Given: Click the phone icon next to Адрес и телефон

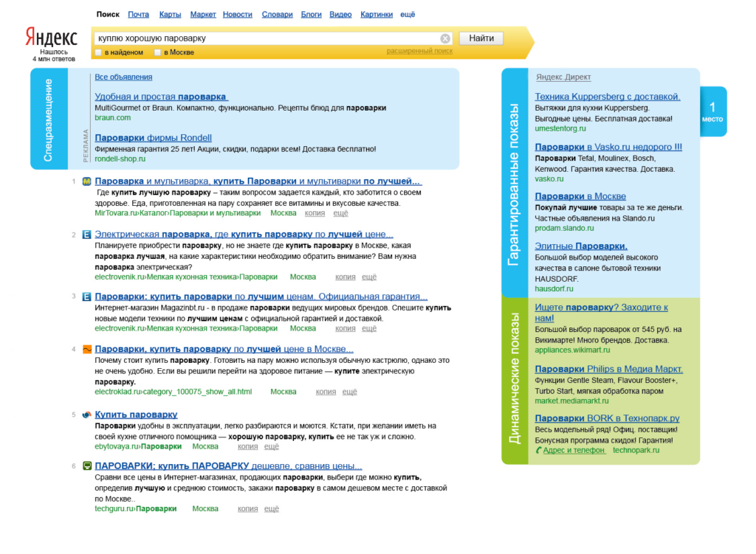Looking at the screenshot, I should [x=539, y=451].
